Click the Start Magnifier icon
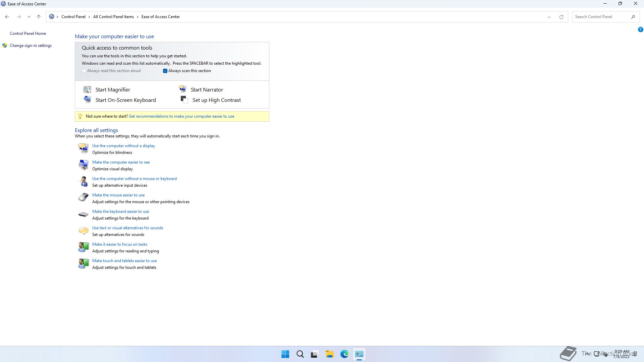 pyautogui.click(x=87, y=89)
